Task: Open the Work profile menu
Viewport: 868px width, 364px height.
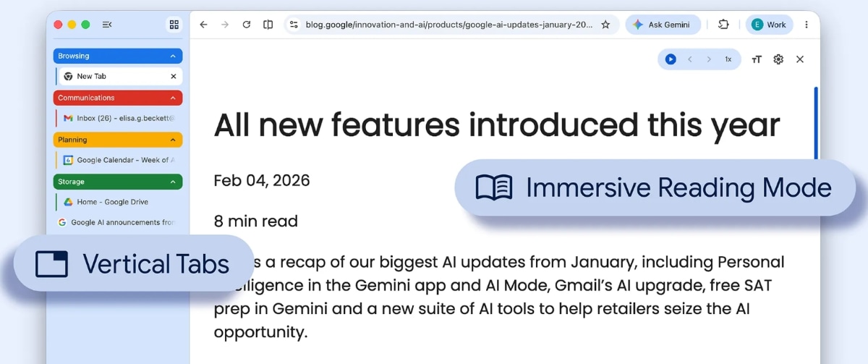Action: point(769,25)
